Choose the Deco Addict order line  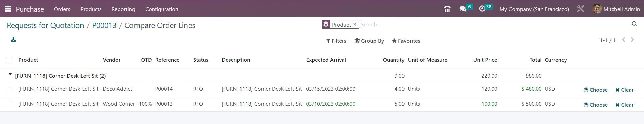tap(596, 90)
